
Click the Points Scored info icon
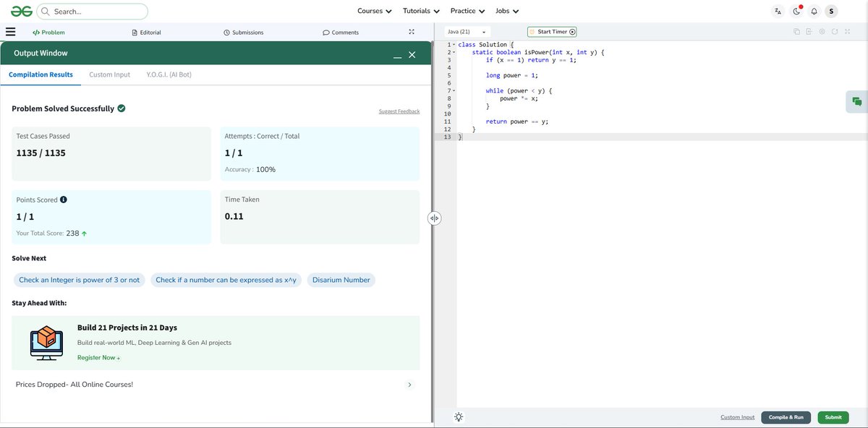click(64, 200)
